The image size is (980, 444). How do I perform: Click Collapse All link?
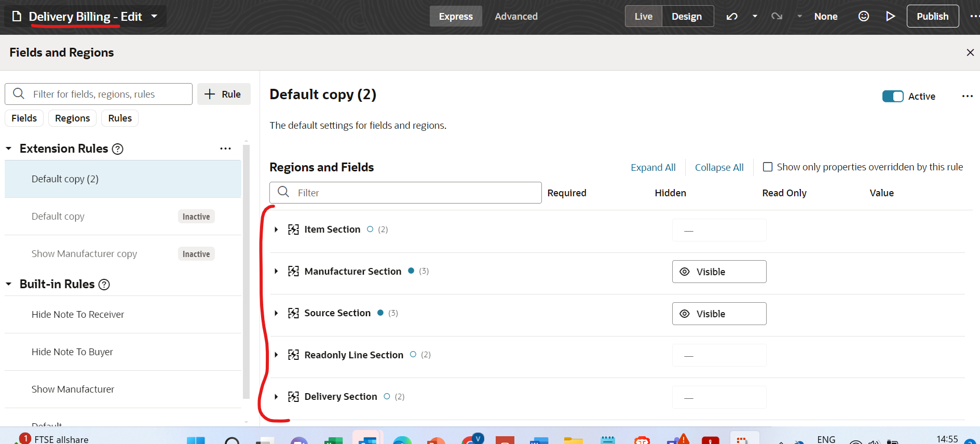point(719,167)
